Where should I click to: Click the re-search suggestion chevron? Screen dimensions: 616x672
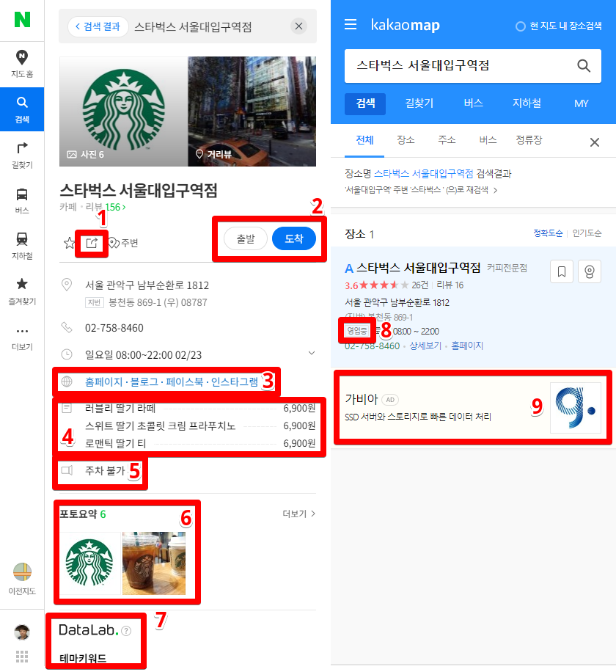point(496,190)
